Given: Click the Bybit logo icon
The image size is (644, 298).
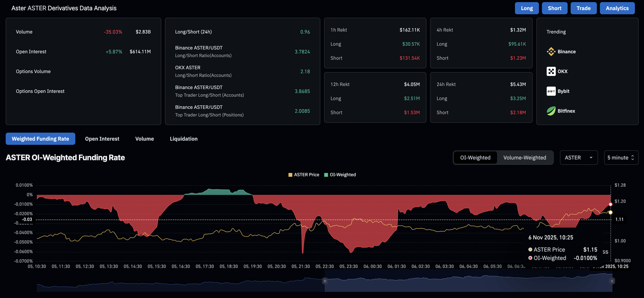Looking at the screenshot, I should click(x=551, y=91).
